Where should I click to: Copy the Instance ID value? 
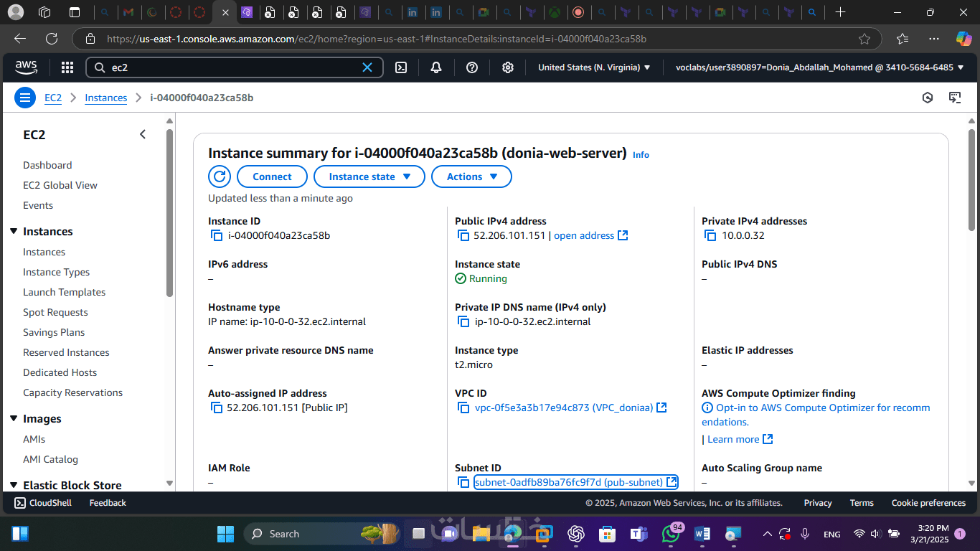[217, 235]
